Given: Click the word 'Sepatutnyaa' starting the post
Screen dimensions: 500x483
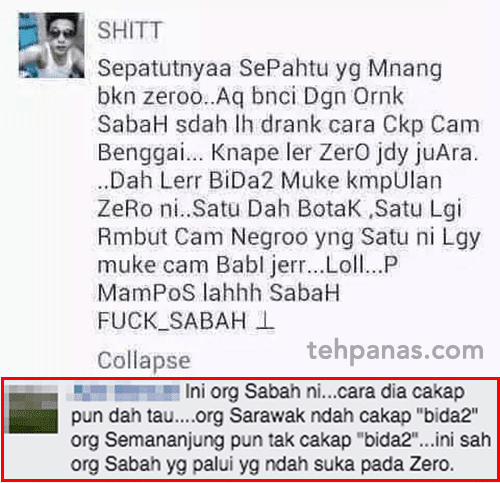Looking at the screenshot, I should click(x=164, y=69).
